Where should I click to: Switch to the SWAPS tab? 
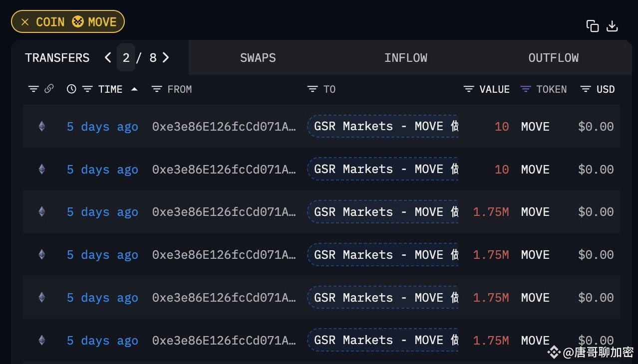258,57
